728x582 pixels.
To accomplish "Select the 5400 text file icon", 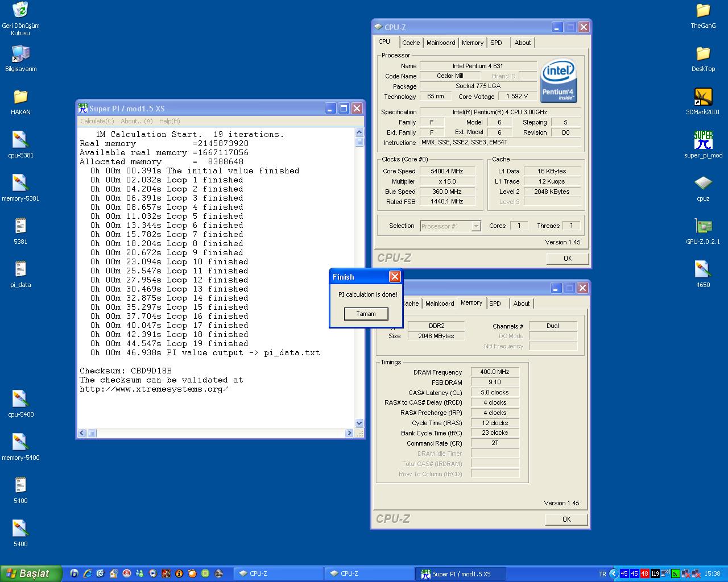I will click(20, 485).
